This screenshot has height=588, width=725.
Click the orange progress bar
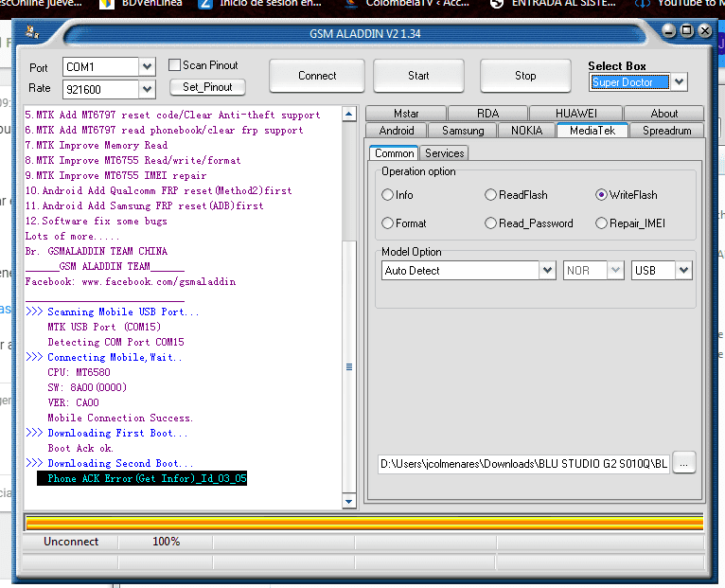pos(364,524)
